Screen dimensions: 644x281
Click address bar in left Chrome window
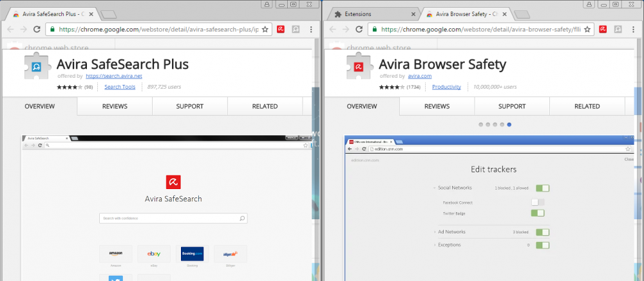159,30
